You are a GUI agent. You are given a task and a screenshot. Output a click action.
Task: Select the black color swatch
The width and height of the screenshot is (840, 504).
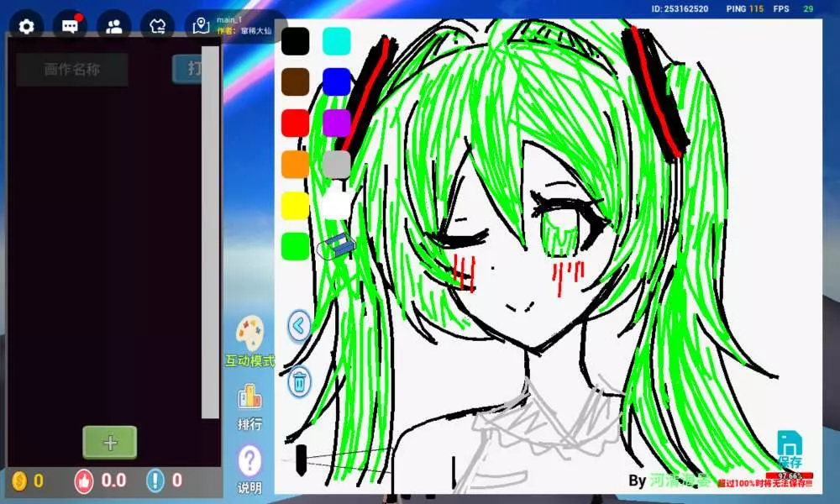pos(295,41)
